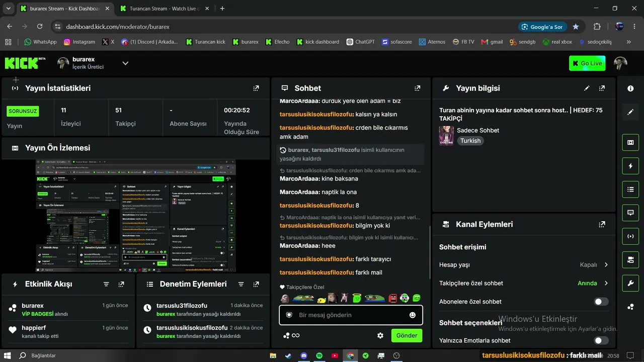
Task: Pop out the Kanal Eylemleri panel
Action: click(x=602, y=224)
